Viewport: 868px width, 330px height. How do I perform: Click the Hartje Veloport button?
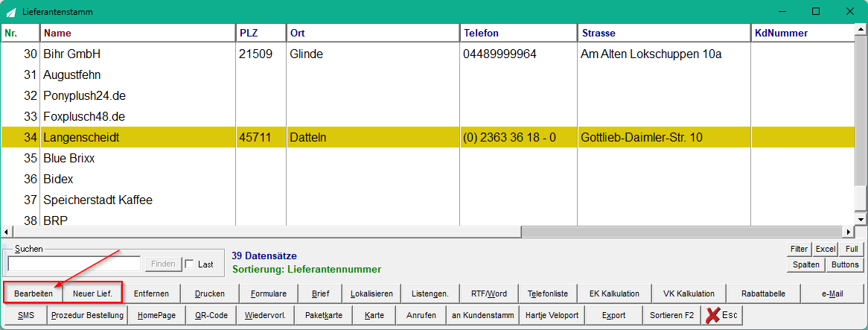pyautogui.click(x=552, y=315)
